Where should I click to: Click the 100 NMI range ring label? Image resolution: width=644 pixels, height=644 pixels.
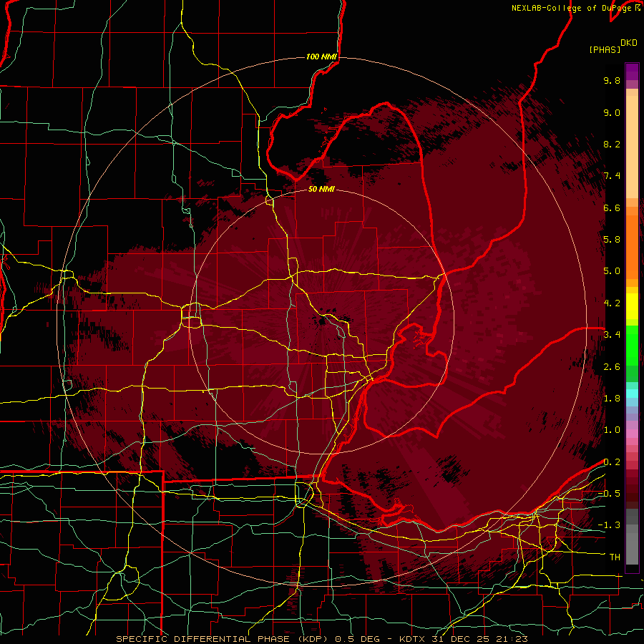click(321, 57)
